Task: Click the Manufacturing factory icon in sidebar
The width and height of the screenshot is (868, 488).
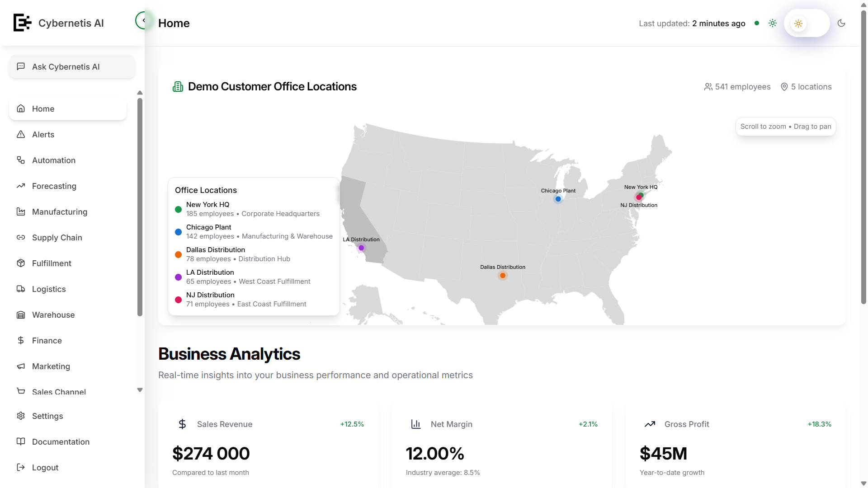Action: point(21,212)
